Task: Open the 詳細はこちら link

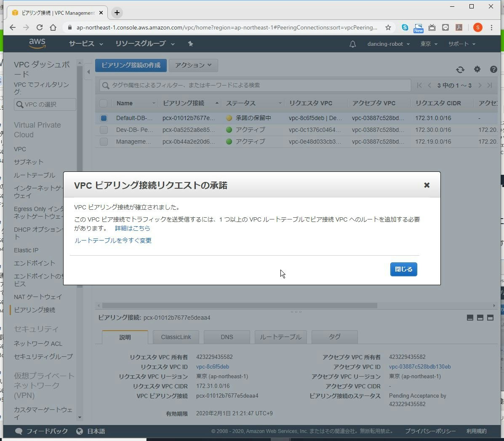Action: point(133,228)
